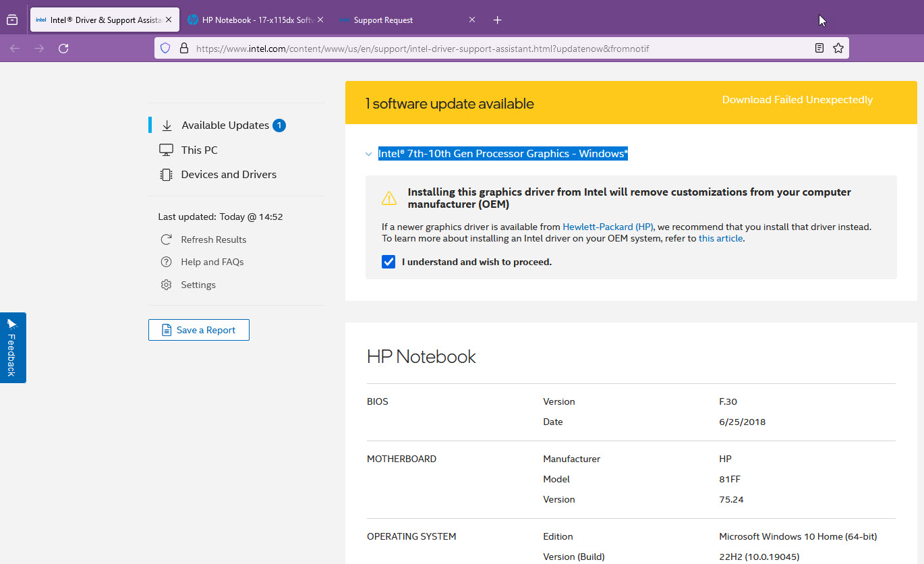The height and width of the screenshot is (564, 924).
Task: Uncheck 'I understand and wish to proceed'
Action: click(x=388, y=262)
